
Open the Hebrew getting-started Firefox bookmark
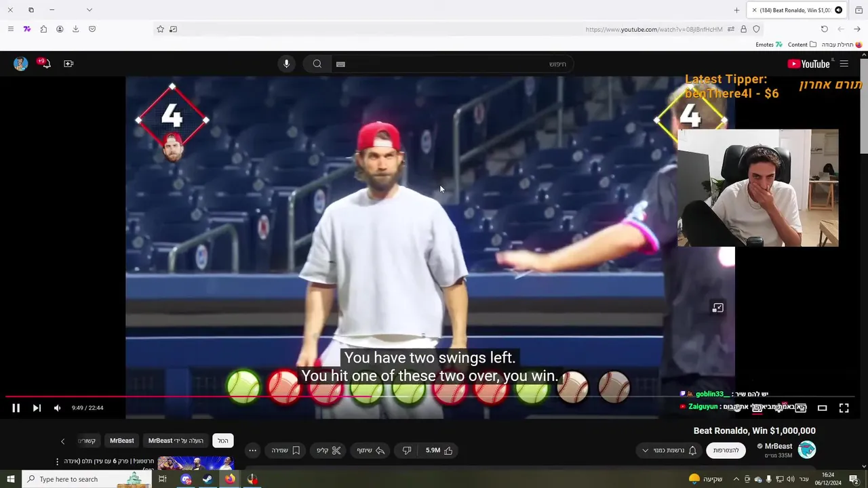(842, 45)
